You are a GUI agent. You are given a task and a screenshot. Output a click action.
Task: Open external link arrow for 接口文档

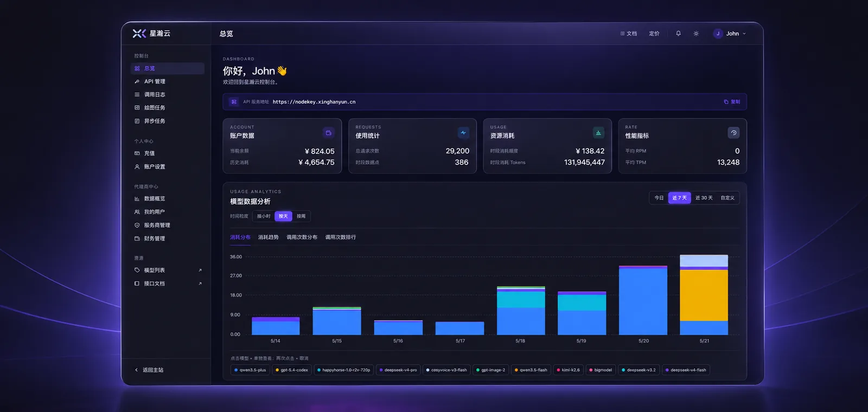click(200, 284)
